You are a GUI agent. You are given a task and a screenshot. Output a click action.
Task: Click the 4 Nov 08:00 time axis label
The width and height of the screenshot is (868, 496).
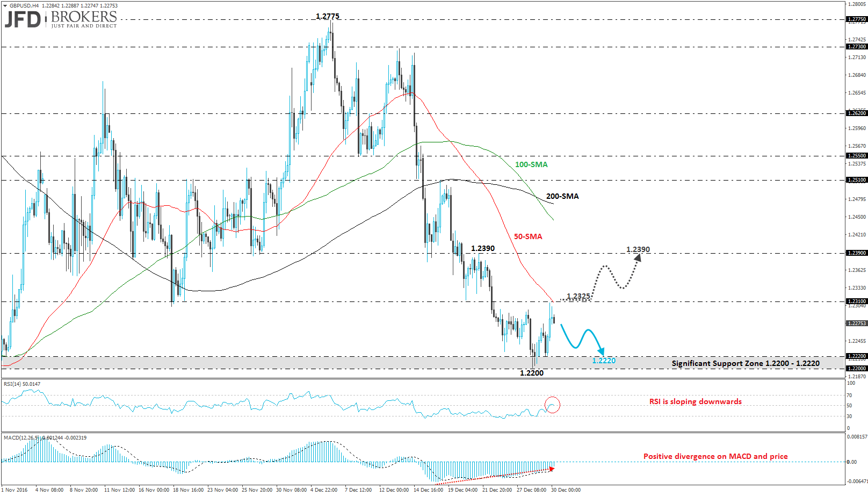click(x=49, y=490)
